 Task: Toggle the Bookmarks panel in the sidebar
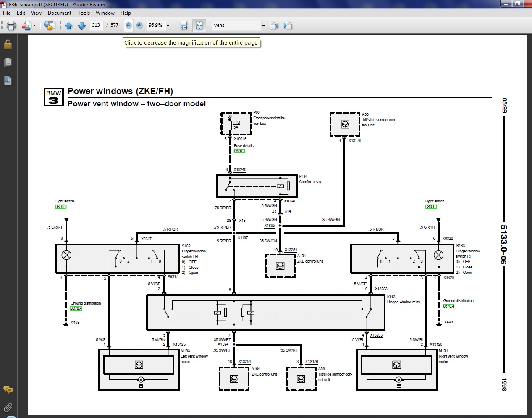tap(8, 80)
